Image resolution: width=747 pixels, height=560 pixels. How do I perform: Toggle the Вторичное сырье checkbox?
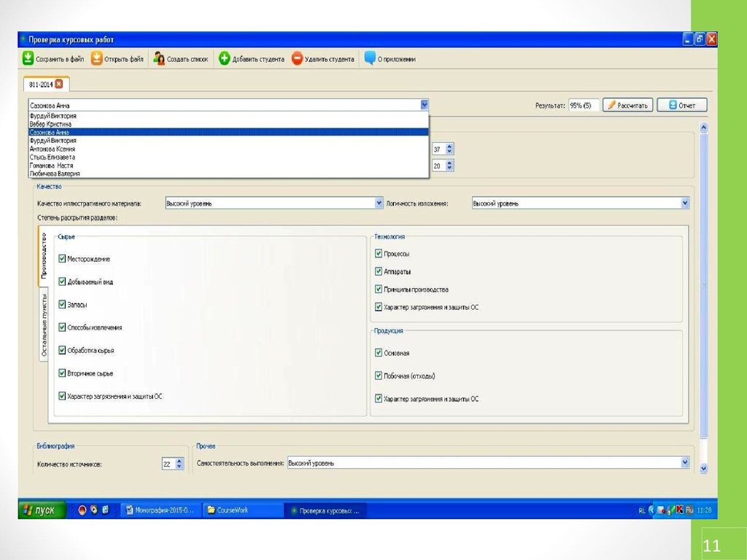pos(62,373)
